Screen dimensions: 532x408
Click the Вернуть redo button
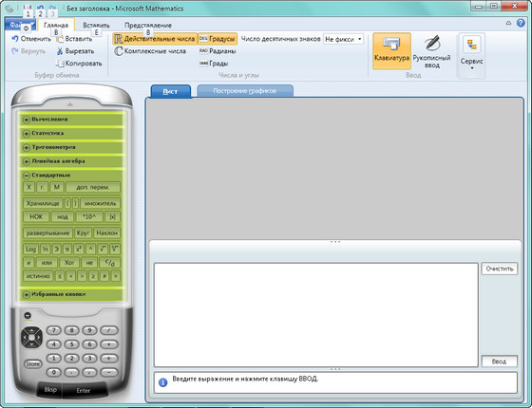28,51
